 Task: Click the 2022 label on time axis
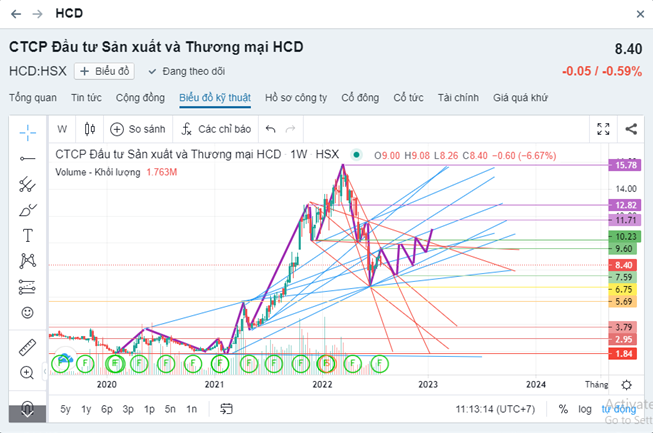click(x=322, y=385)
